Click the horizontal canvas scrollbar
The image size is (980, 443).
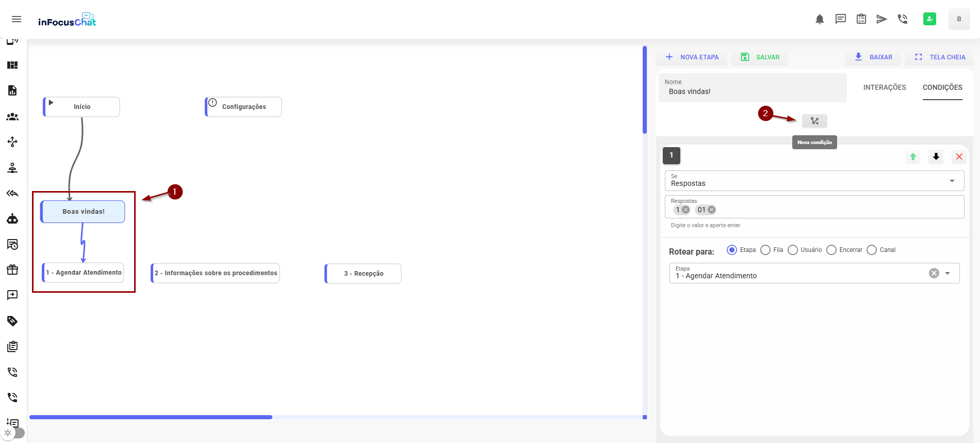(x=151, y=417)
